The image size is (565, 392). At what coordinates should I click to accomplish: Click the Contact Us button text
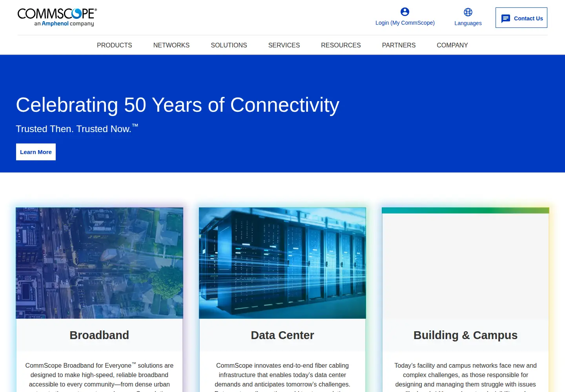coord(528,18)
